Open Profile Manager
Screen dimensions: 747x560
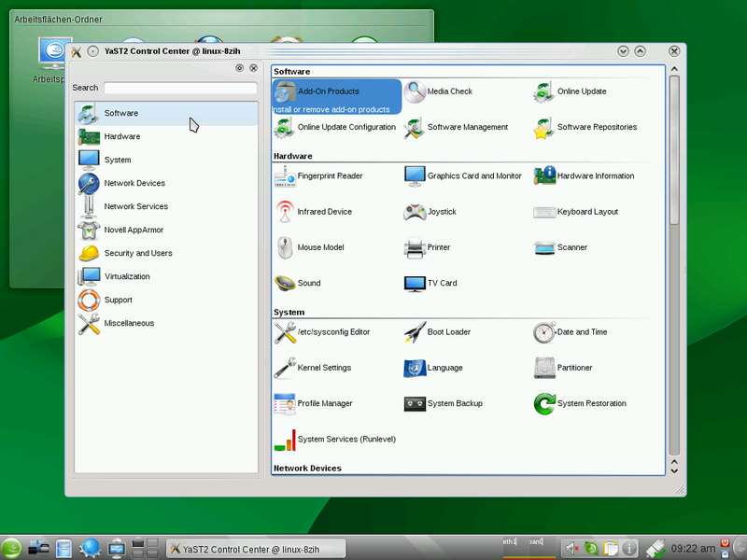tap(313, 404)
